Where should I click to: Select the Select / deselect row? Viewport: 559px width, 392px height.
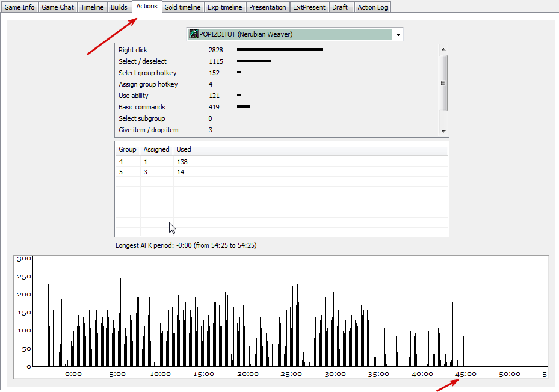277,61
